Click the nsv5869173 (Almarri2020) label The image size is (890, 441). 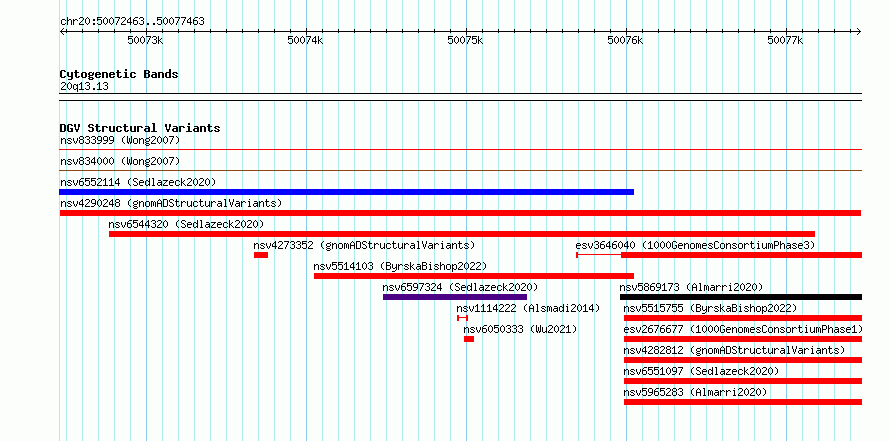[x=691, y=287]
